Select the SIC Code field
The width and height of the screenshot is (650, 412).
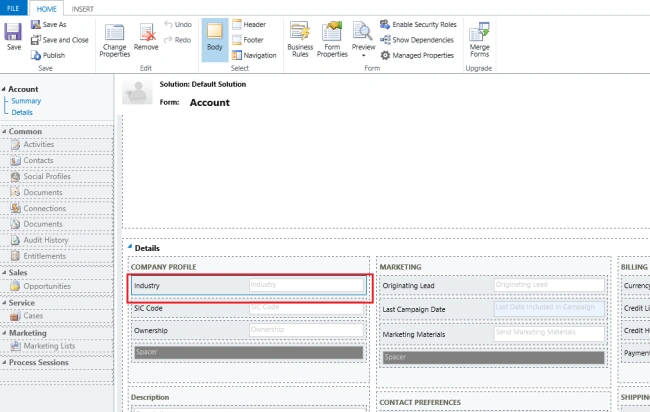[249, 308]
